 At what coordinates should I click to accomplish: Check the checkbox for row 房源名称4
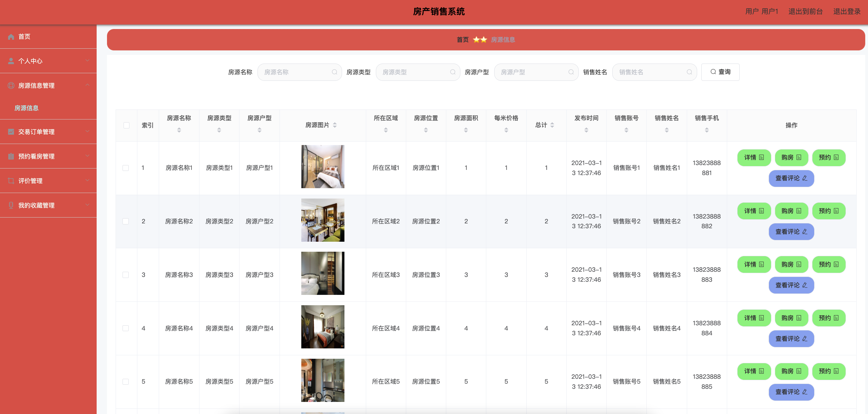click(x=126, y=328)
